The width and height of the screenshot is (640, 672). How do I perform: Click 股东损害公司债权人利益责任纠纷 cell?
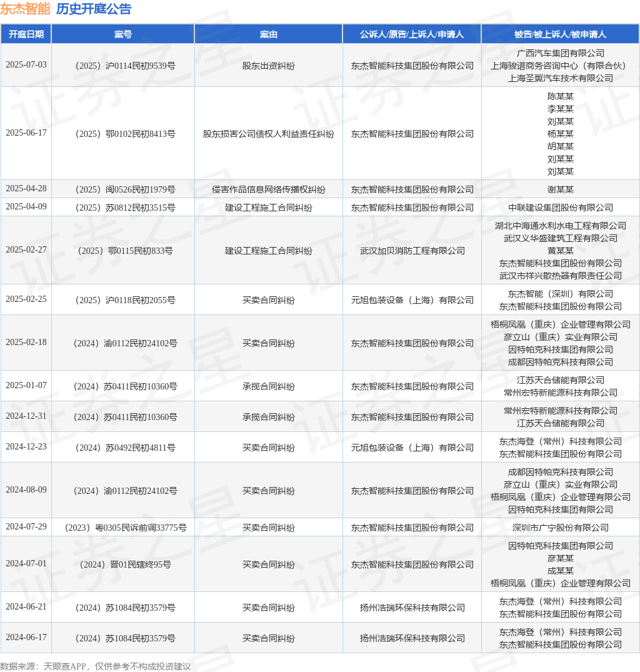coord(269,134)
